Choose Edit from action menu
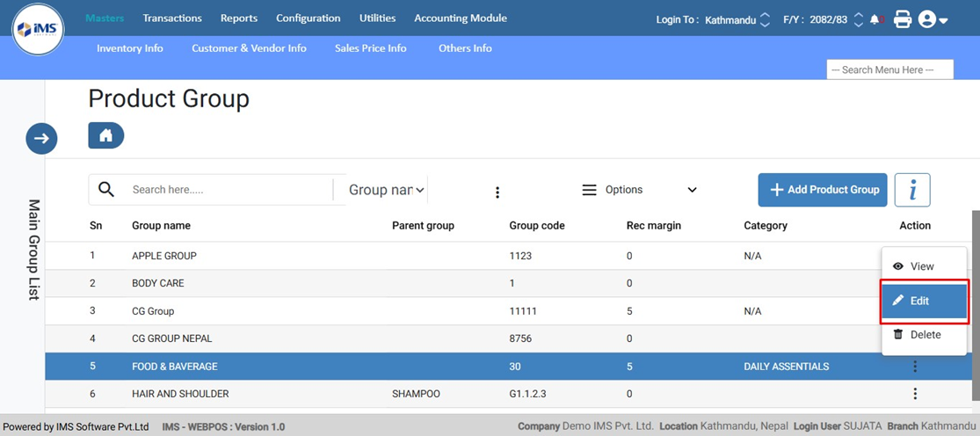The image size is (980, 436). click(x=925, y=302)
